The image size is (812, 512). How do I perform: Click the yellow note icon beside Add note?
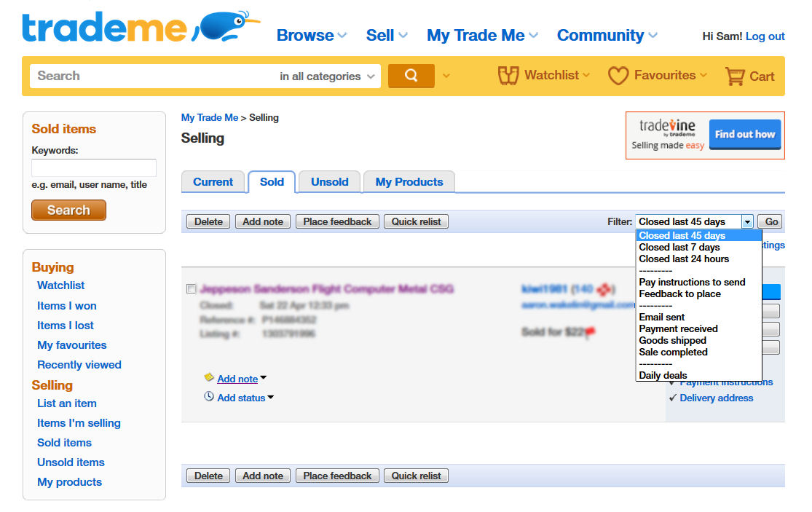coord(210,377)
